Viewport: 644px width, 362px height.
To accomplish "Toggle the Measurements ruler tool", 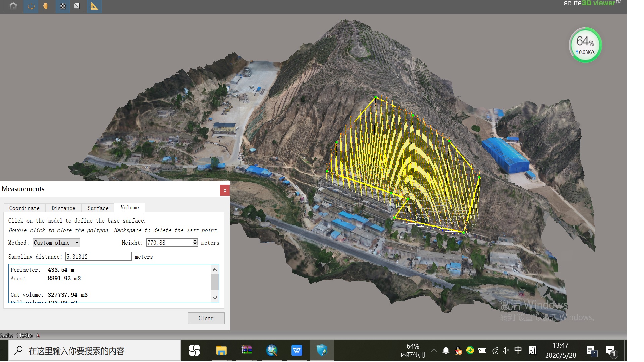I will coord(94,6).
